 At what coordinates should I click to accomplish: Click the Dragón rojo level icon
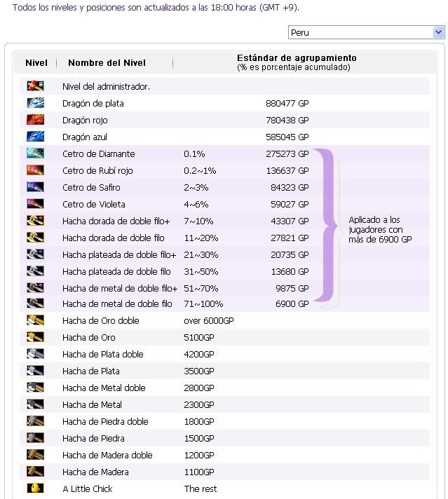(35, 120)
